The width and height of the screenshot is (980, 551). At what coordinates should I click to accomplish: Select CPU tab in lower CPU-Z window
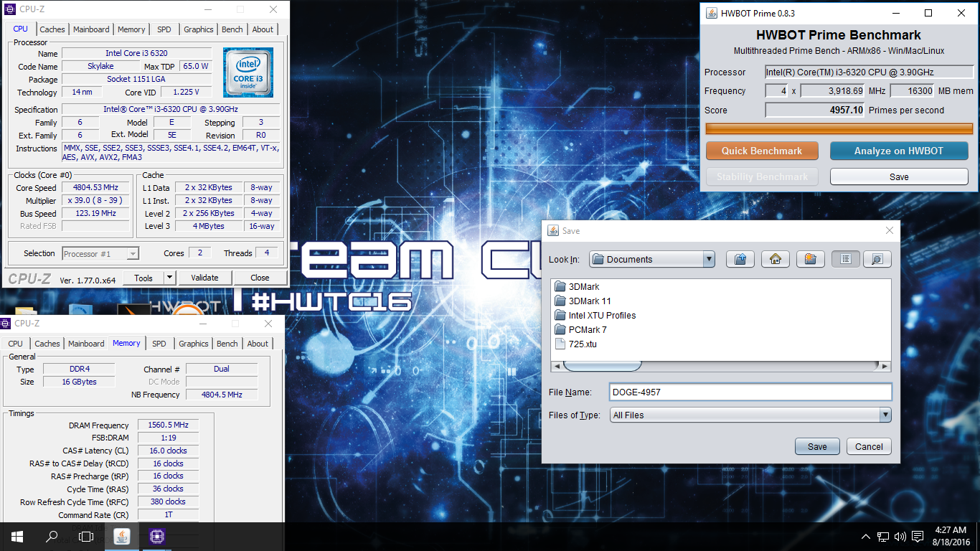(16, 344)
